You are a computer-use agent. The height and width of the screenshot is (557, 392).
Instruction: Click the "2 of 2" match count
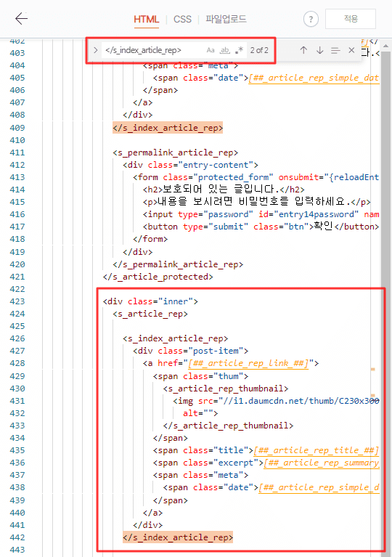pos(259,50)
